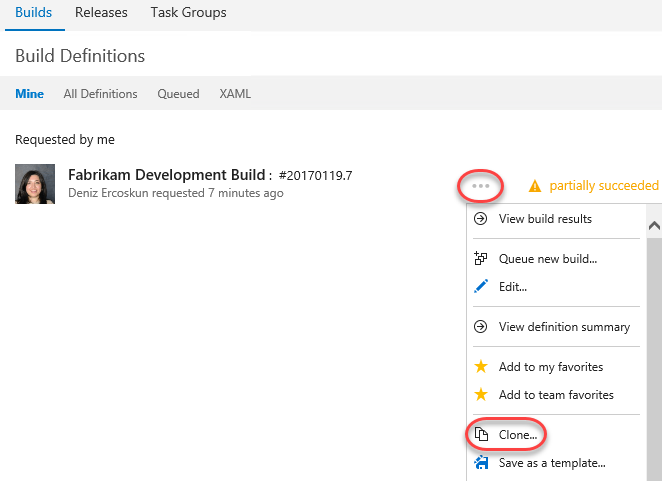Click the context menu scrollbar track
This screenshot has height=481, width=662.
coord(654,359)
